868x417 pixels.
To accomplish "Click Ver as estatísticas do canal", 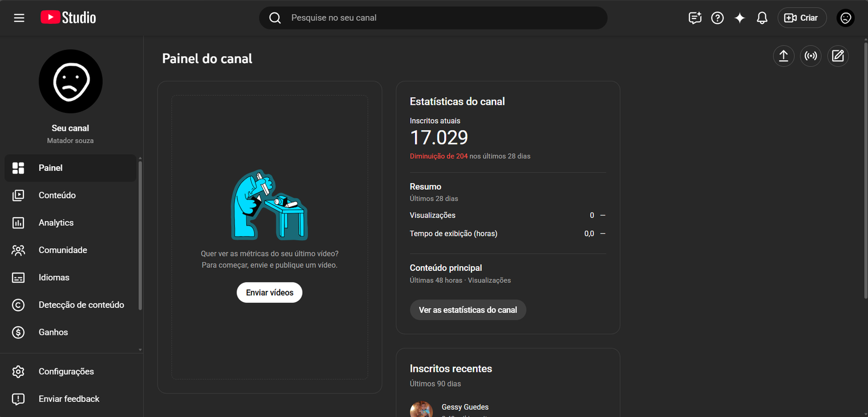I will [x=468, y=310].
